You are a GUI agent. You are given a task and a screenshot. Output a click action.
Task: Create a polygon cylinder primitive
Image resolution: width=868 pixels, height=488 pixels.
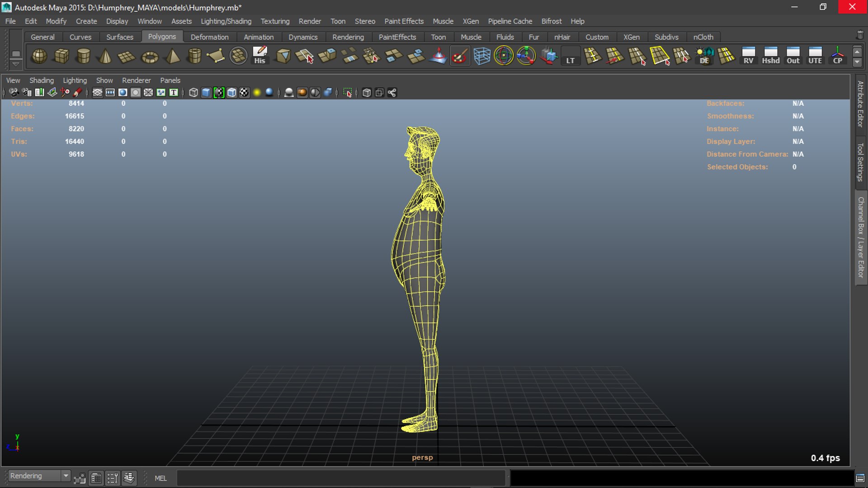83,56
